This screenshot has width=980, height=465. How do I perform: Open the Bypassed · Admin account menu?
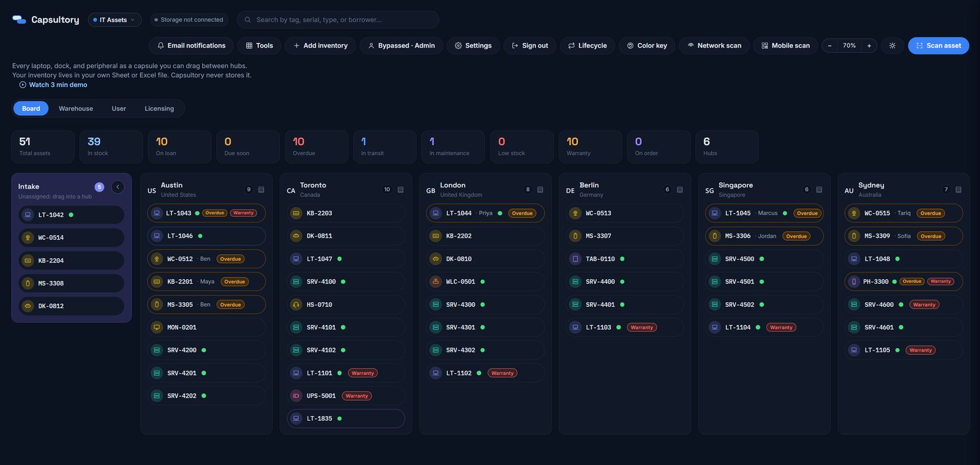[402, 46]
